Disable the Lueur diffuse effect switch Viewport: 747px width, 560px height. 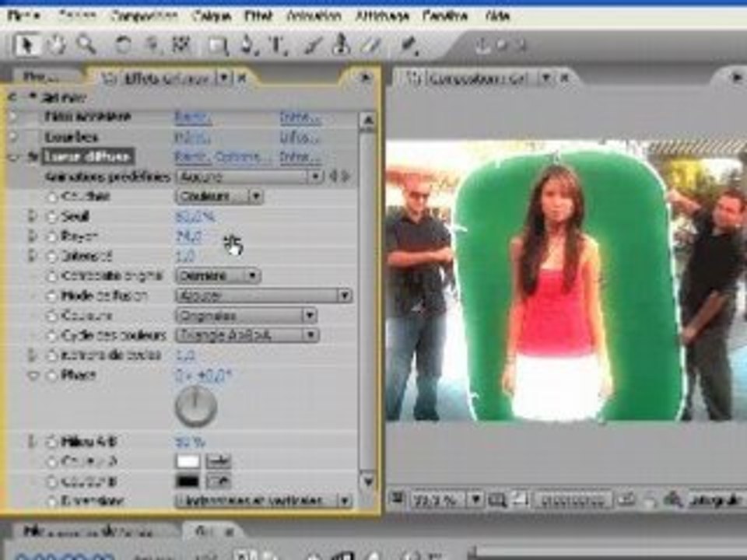tap(32, 156)
